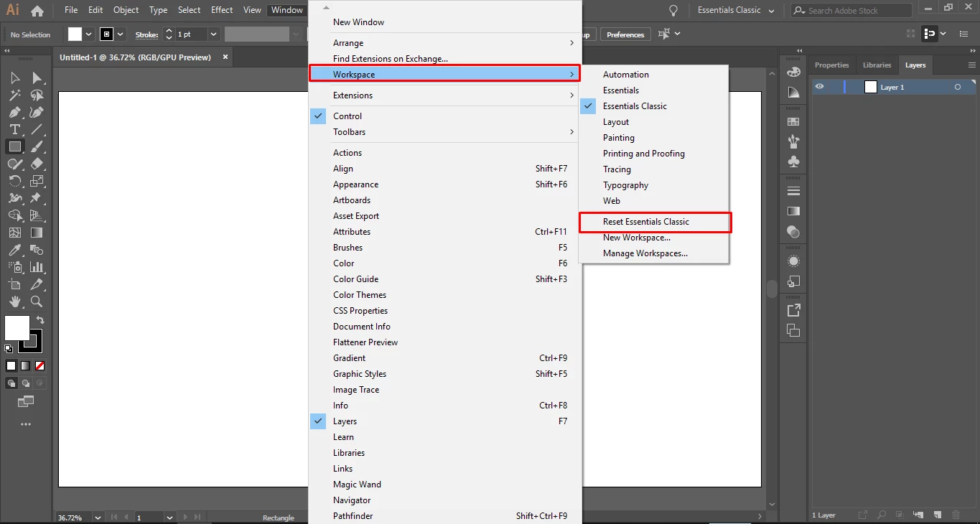Select the Rotate tool

pos(15,181)
